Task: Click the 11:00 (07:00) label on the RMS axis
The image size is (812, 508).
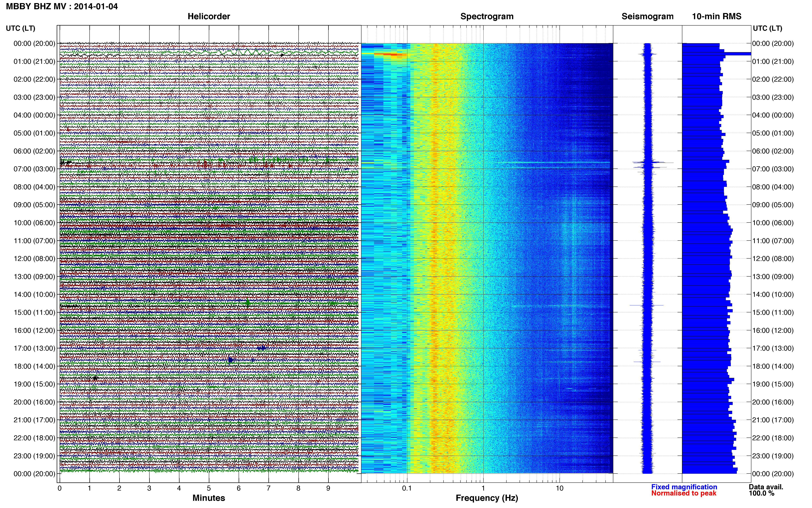Action: 773,241
